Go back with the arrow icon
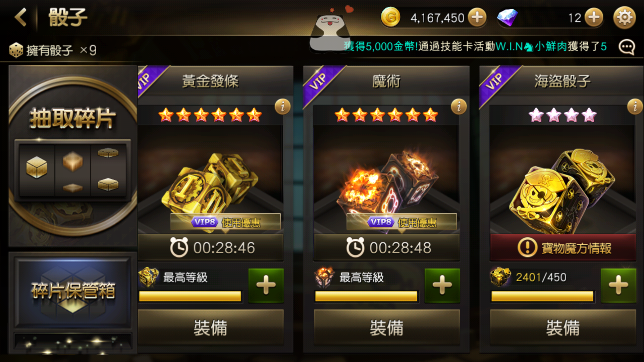 [21, 17]
